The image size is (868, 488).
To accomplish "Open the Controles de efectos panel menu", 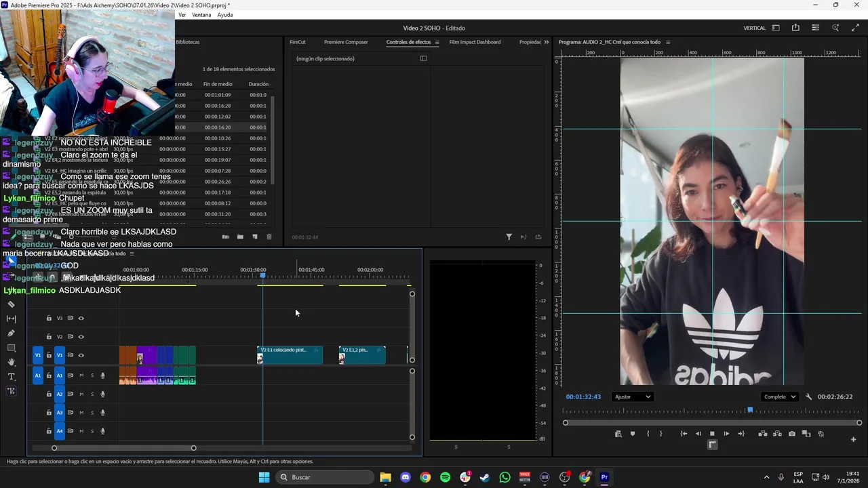I will pyautogui.click(x=437, y=42).
